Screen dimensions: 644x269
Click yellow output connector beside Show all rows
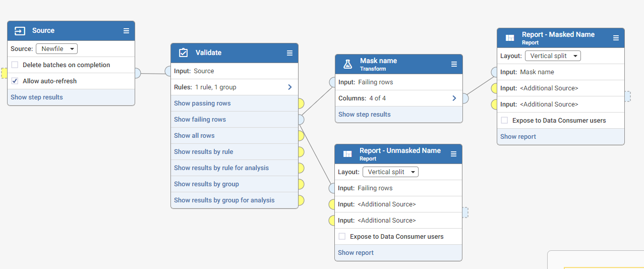[x=301, y=136]
